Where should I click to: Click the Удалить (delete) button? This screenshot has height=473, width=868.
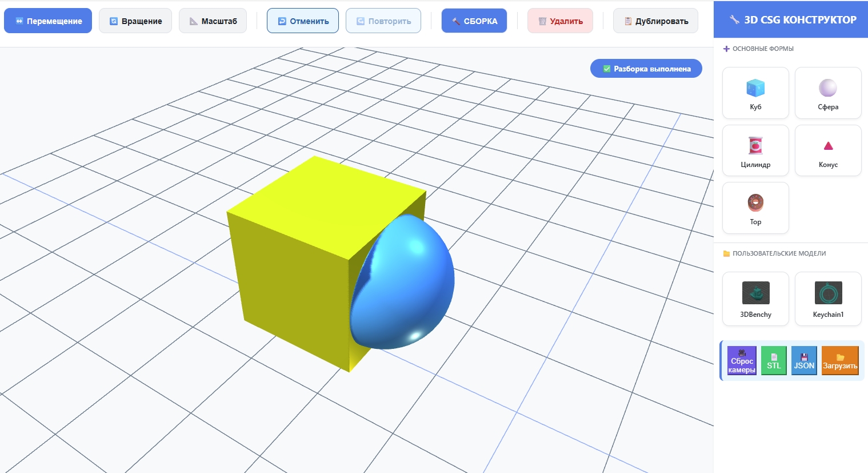tap(560, 21)
